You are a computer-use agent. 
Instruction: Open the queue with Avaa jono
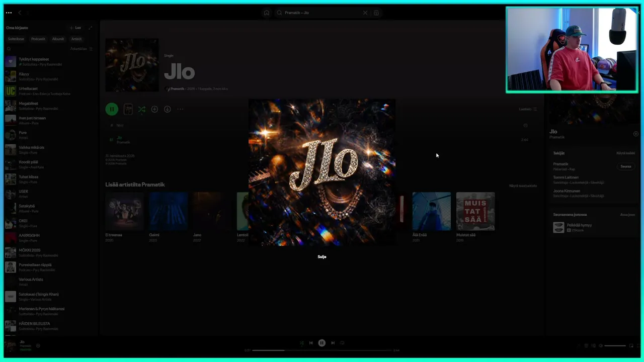click(627, 214)
